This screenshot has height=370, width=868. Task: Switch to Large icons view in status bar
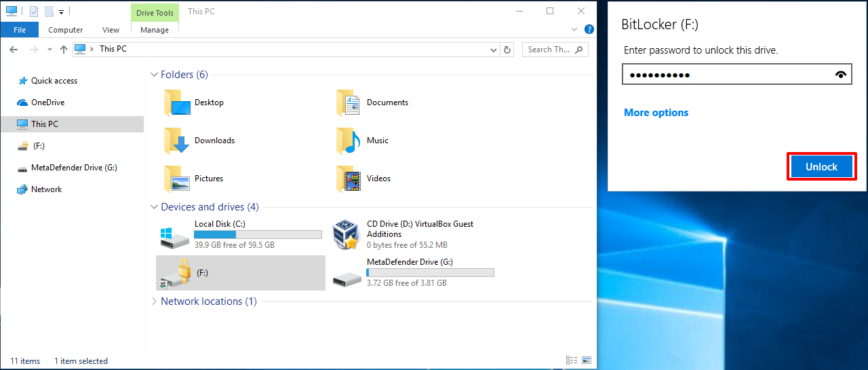tap(587, 360)
